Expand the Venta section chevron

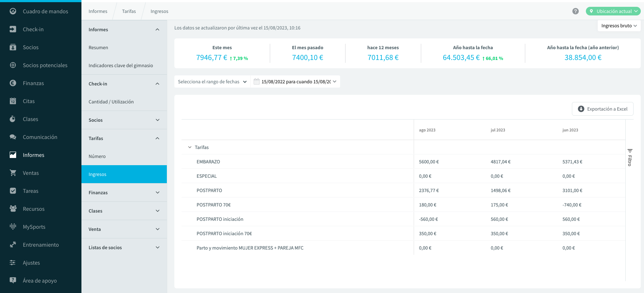(x=158, y=229)
